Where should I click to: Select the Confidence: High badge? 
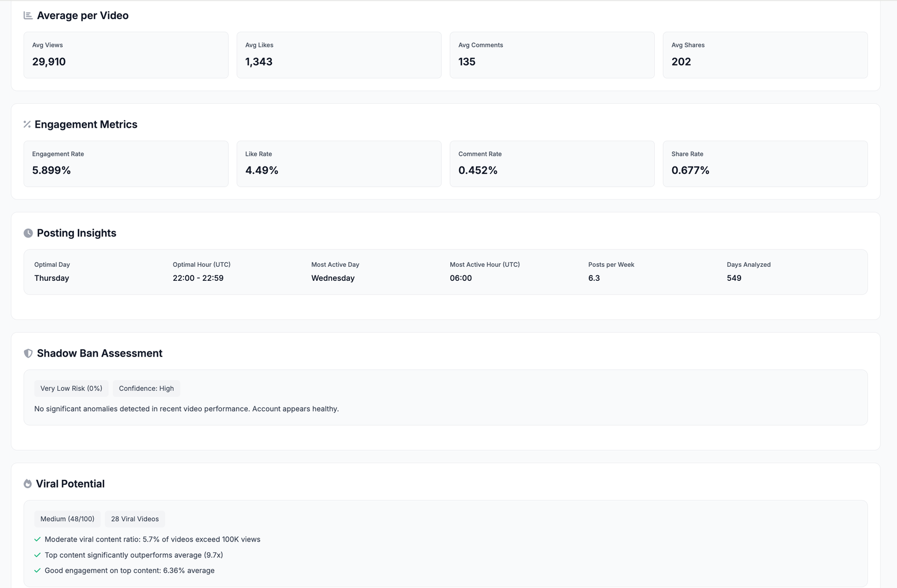[146, 388]
